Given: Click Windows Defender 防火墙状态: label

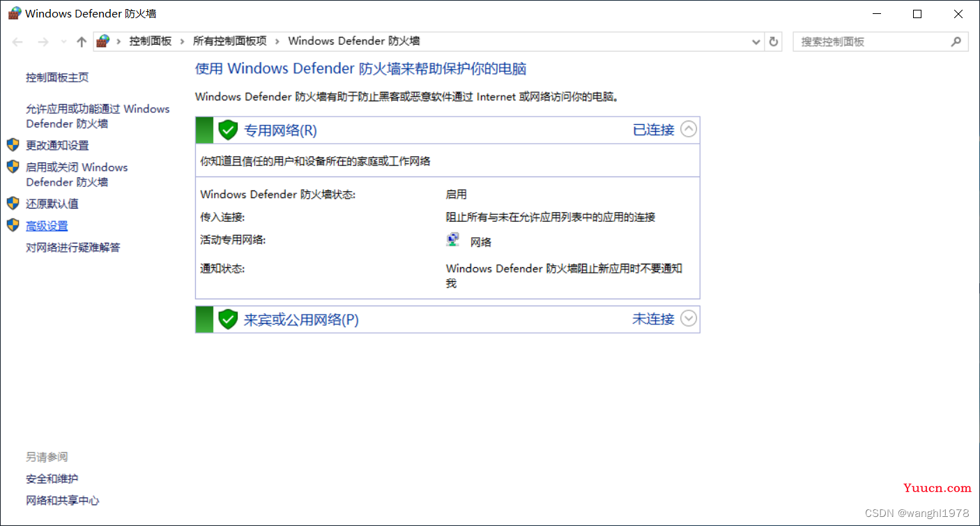Looking at the screenshot, I should tap(277, 195).
